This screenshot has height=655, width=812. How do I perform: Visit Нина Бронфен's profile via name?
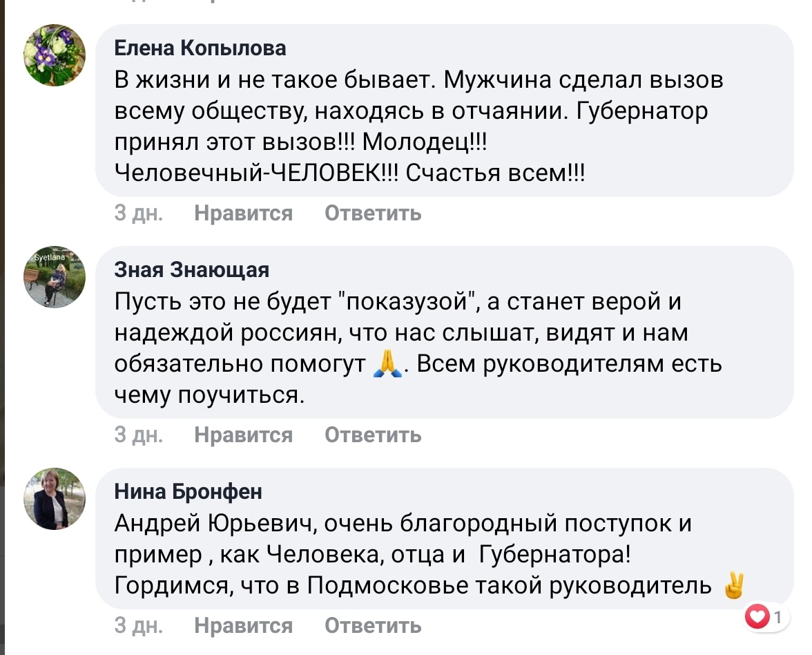point(188,491)
